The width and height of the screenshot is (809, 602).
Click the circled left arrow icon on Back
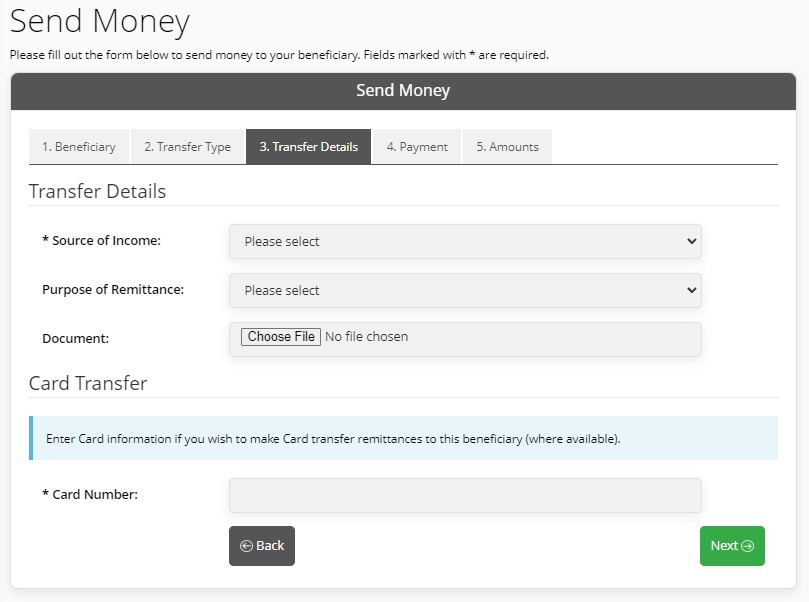[x=247, y=546]
